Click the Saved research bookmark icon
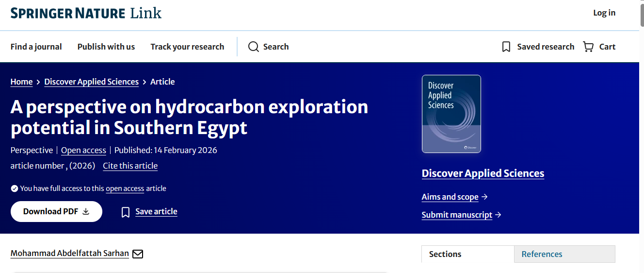Viewport: 644px width, 273px height. point(506,47)
